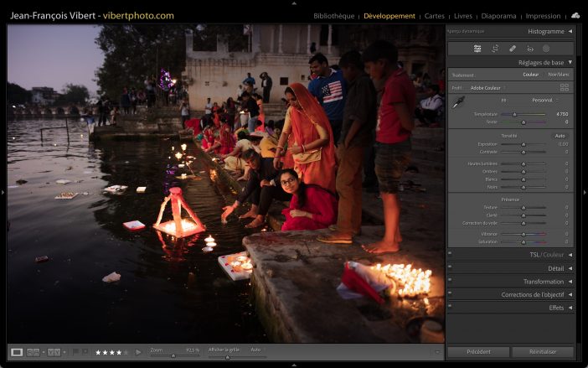Open the profile browser grid icon
The width and height of the screenshot is (588, 368).
[564, 87]
